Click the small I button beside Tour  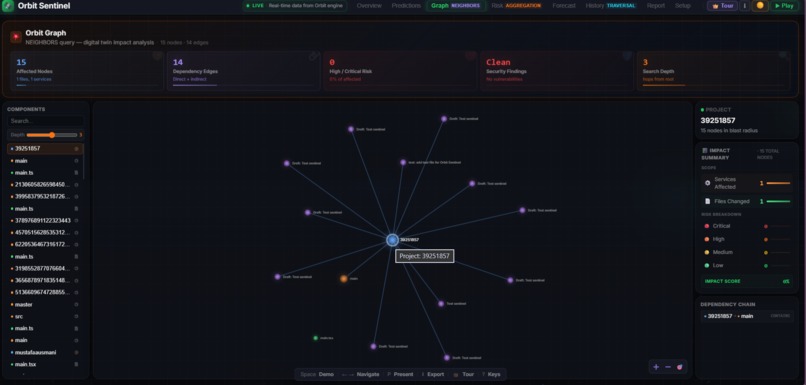tap(744, 6)
